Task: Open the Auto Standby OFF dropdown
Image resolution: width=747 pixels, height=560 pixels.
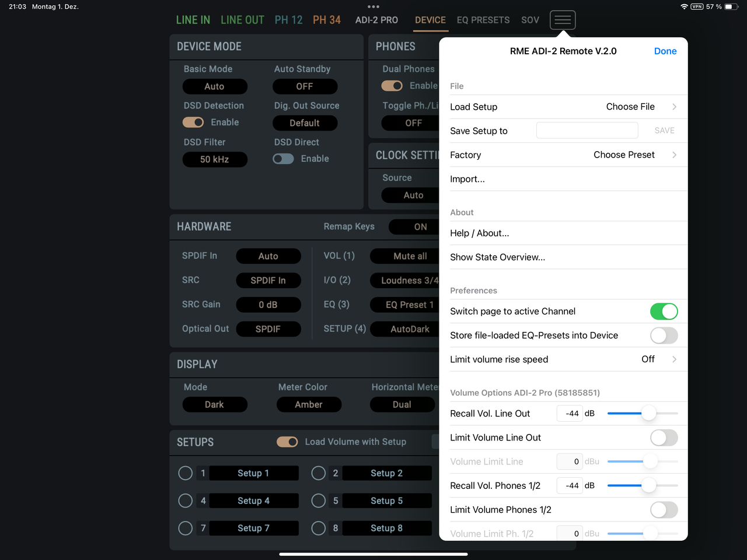Action: pos(305,86)
